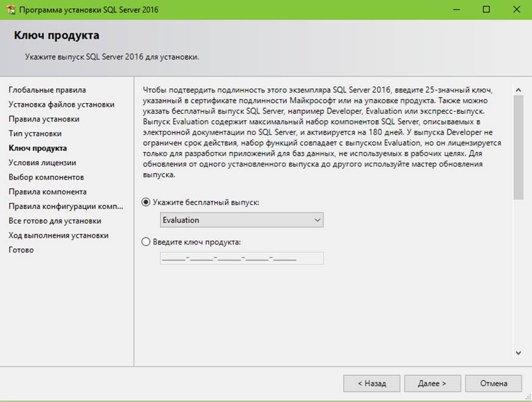Close the setup window
The width and height of the screenshot is (532, 402).
click(x=516, y=10)
